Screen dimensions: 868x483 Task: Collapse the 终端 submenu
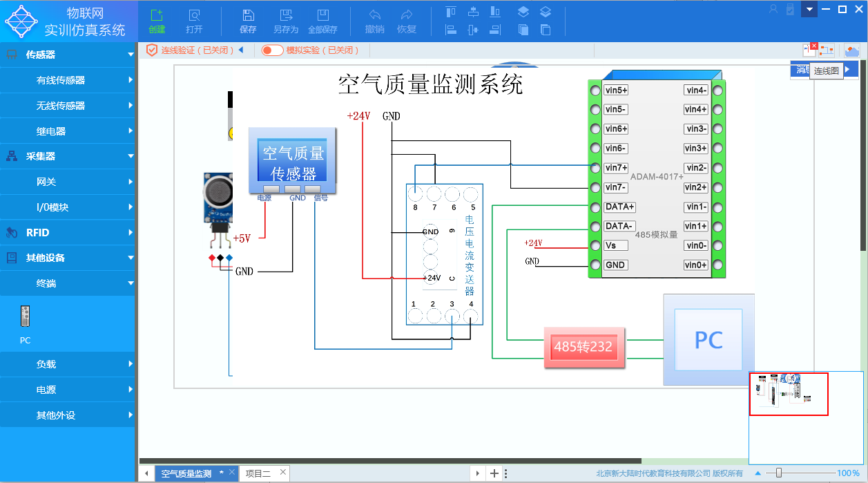coord(131,283)
